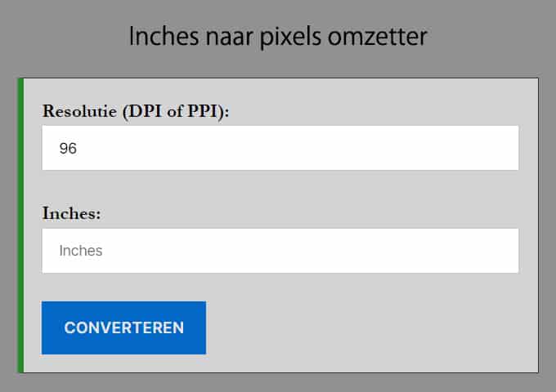The height and width of the screenshot is (392, 556).
Task: Click the word "naar" in the heading
Action: click(x=233, y=38)
